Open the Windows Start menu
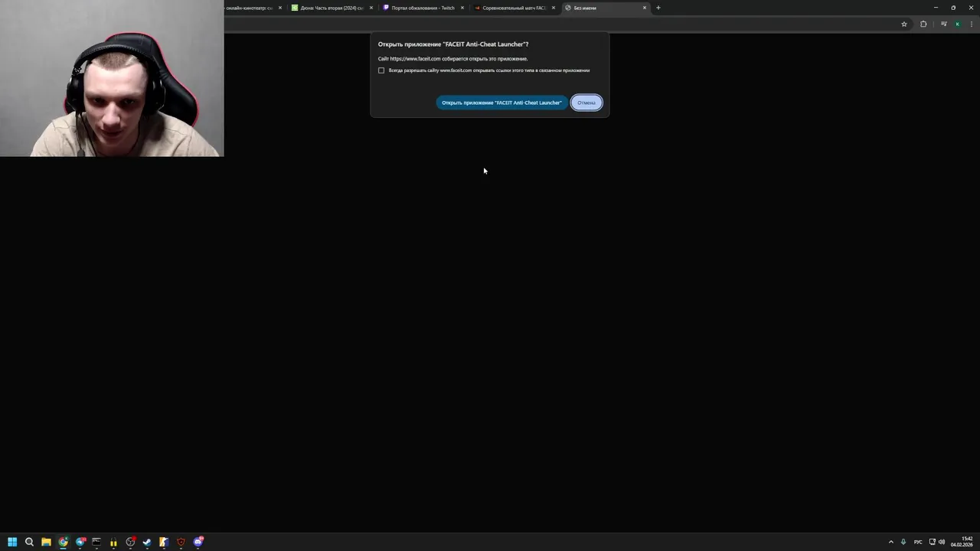The height and width of the screenshot is (551, 980). 12,542
